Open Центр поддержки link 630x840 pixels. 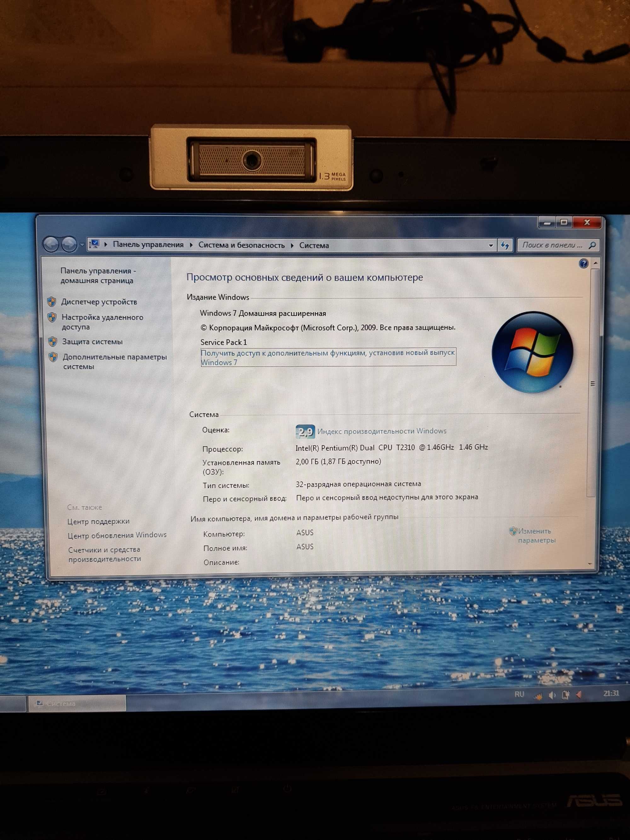pos(98,521)
